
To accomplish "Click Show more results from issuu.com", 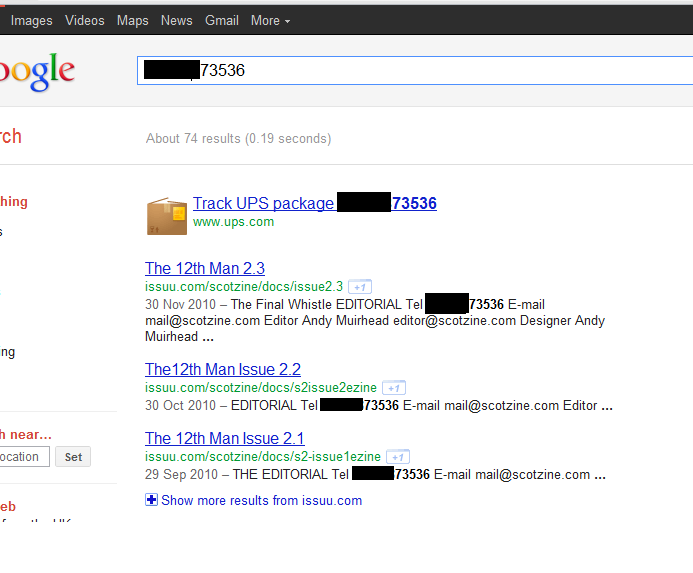I will [x=262, y=500].
